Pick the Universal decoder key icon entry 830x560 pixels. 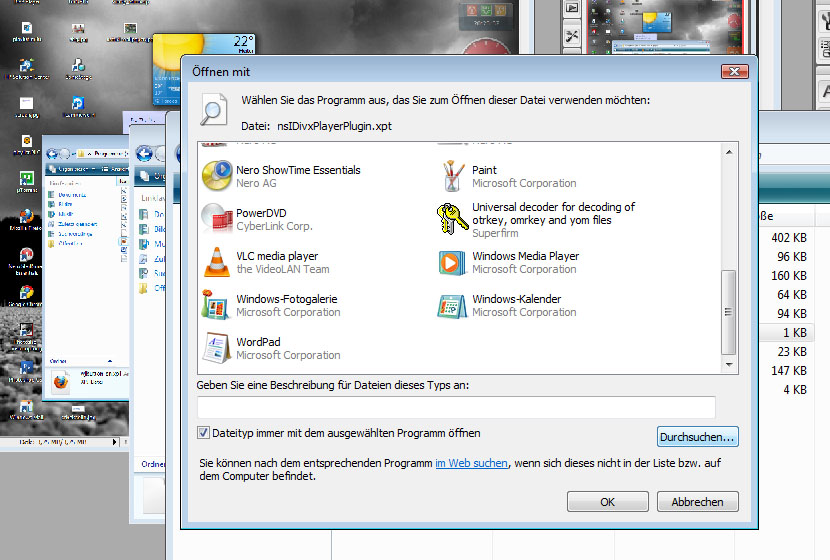536,219
